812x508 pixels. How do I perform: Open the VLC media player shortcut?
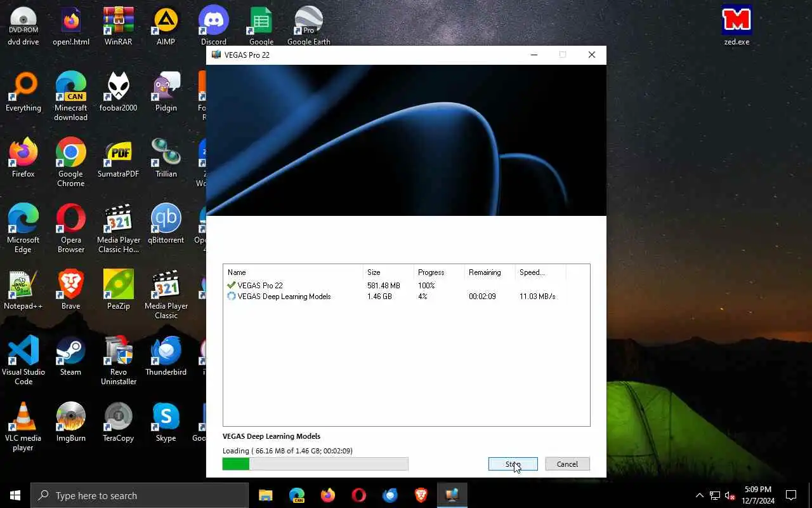[23, 427]
